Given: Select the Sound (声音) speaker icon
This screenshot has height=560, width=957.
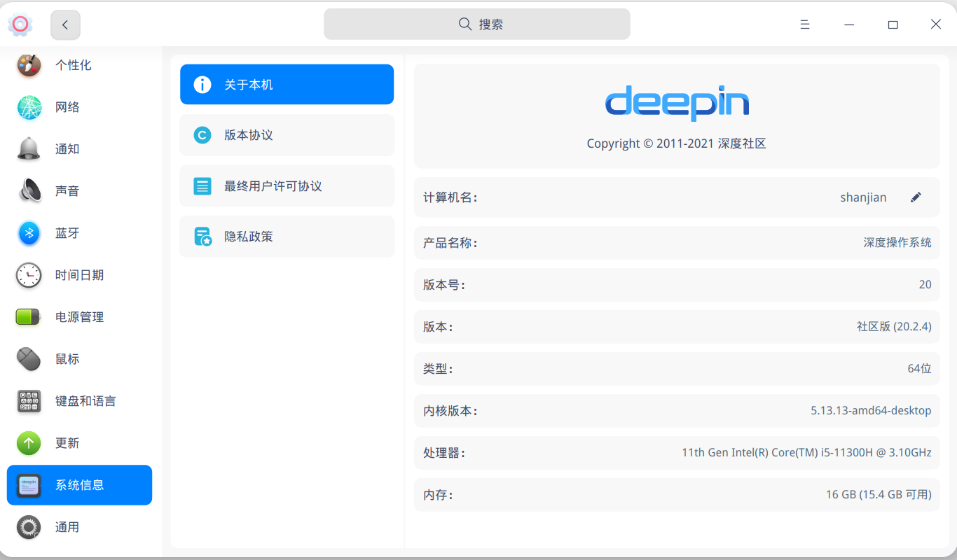Looking at the screenshot, I should point(29,191).
